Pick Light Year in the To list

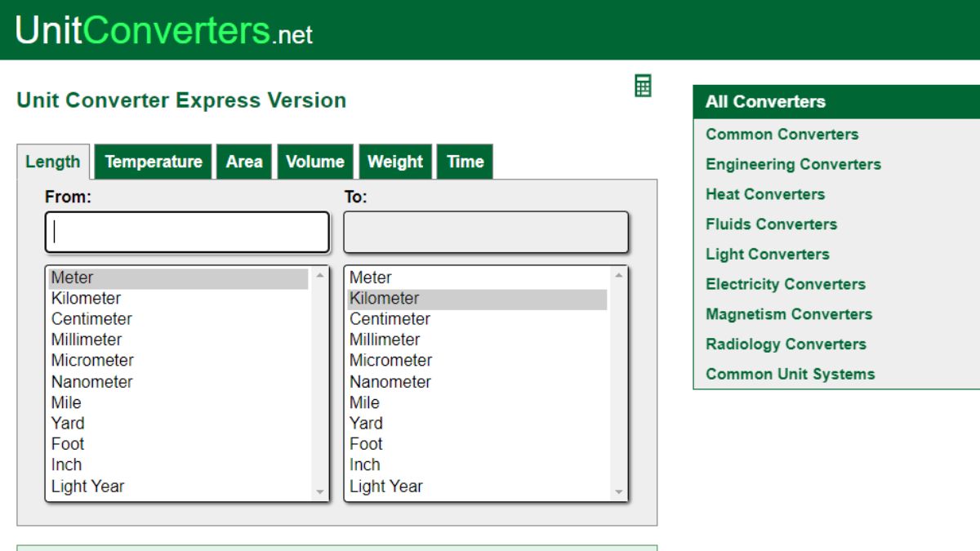tap(386, 487)
